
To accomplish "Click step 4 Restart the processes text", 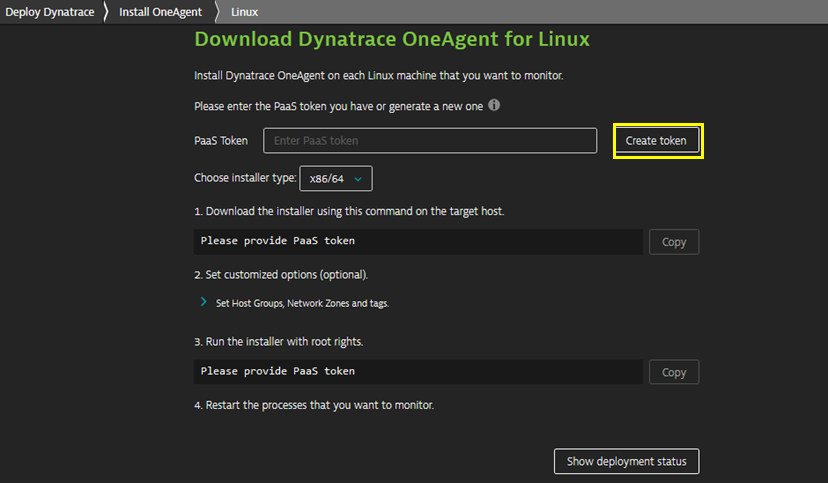I will (x=314, y=405).
